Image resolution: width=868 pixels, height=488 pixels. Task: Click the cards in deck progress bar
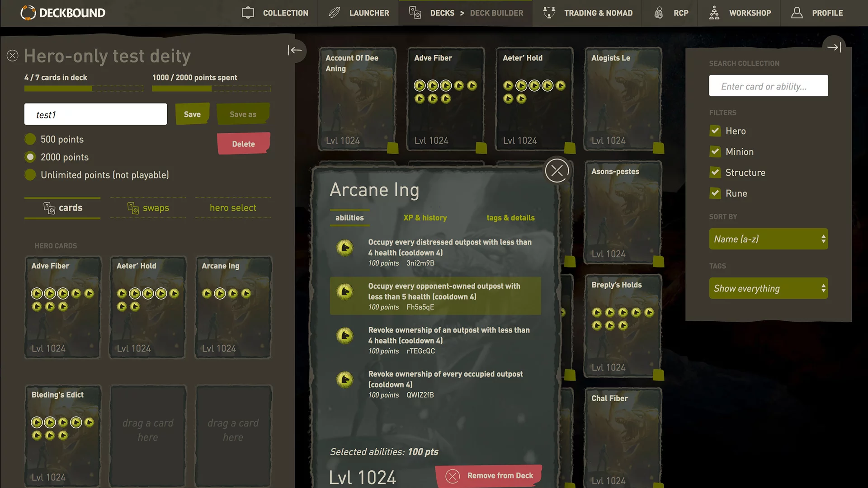(84, 89)
